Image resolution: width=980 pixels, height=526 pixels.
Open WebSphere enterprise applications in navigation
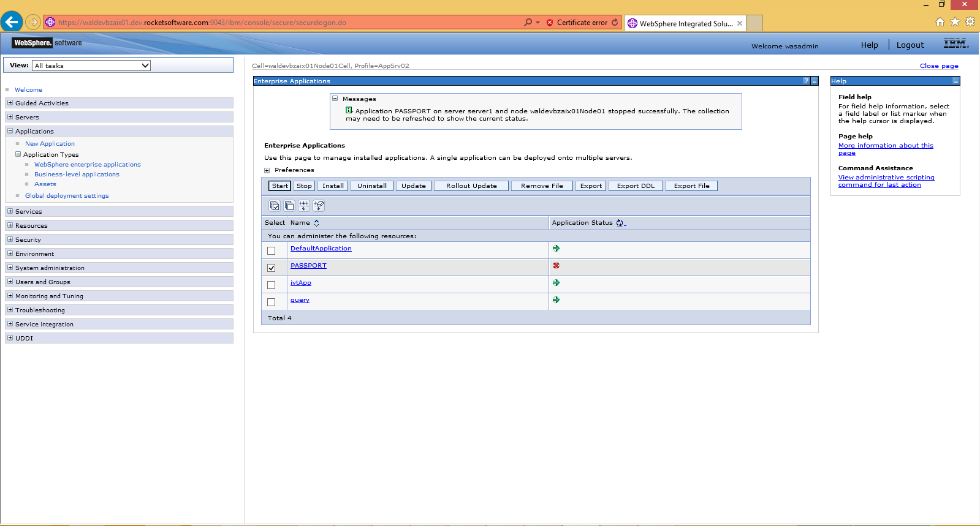click(x=88, y=165)
